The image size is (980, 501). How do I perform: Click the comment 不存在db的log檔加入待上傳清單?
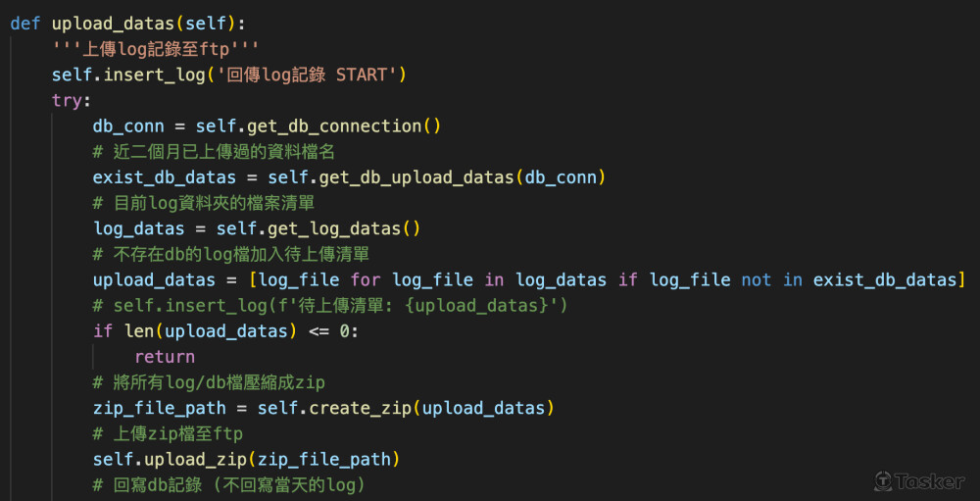click(x=231, y=254)
